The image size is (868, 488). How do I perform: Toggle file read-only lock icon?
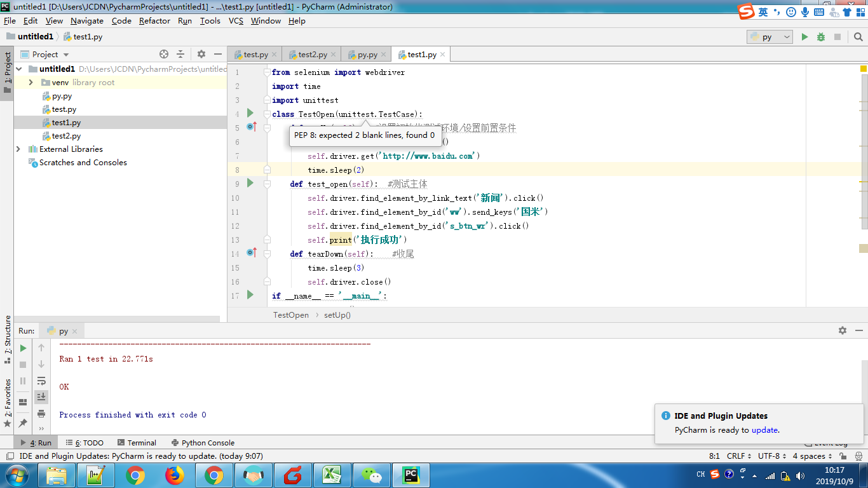[843, 456]
